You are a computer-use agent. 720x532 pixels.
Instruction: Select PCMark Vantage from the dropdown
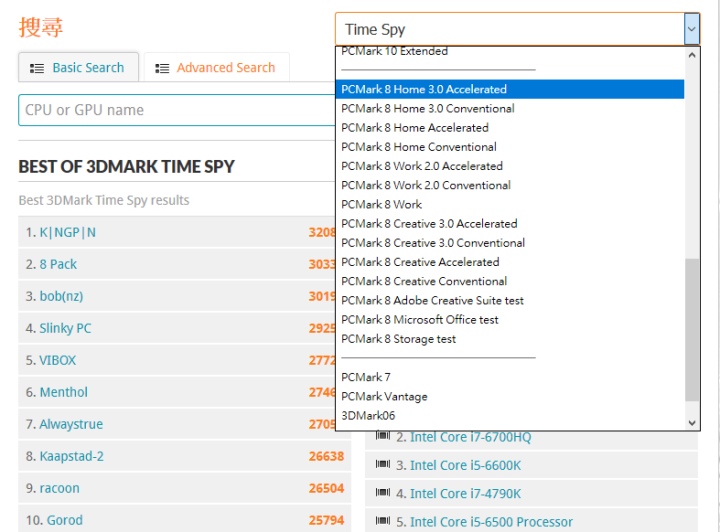coord(384,396)
